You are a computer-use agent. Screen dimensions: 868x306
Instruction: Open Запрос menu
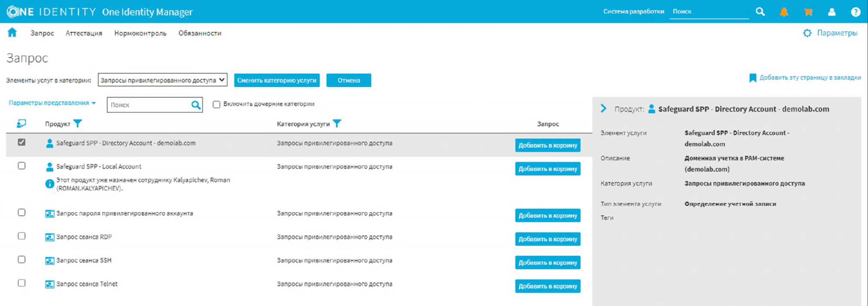(x=42, y=33)
